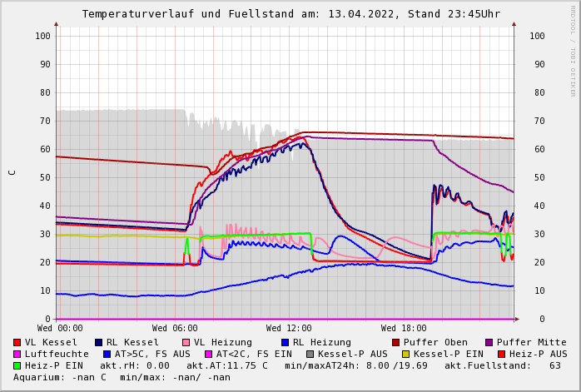Select the pink VL Heizung legend swatch

(186, 342)
